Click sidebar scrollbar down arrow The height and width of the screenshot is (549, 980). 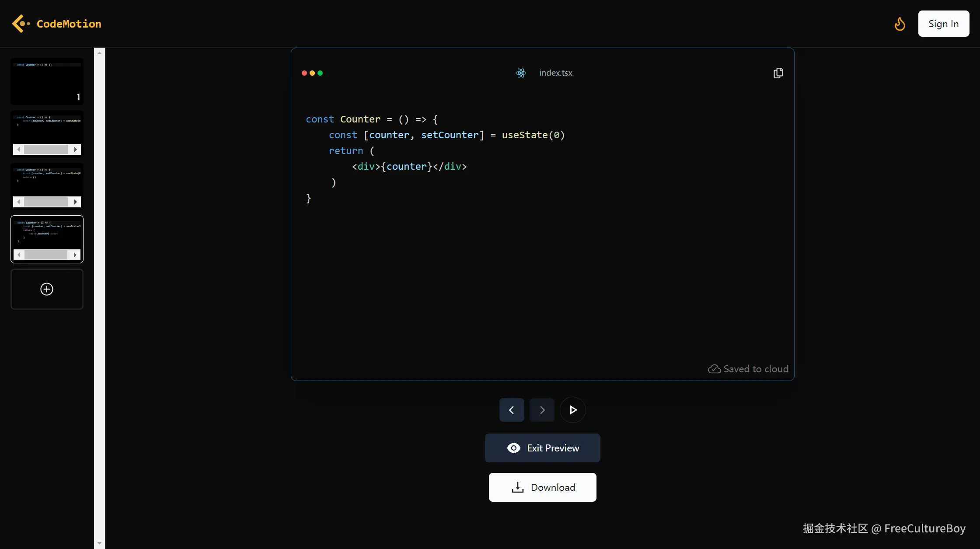tap(100, 543)
